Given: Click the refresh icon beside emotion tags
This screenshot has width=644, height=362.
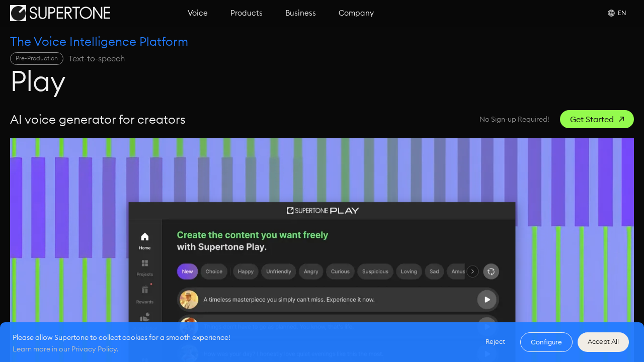Looking at the screenshot, I should [491, 271].
